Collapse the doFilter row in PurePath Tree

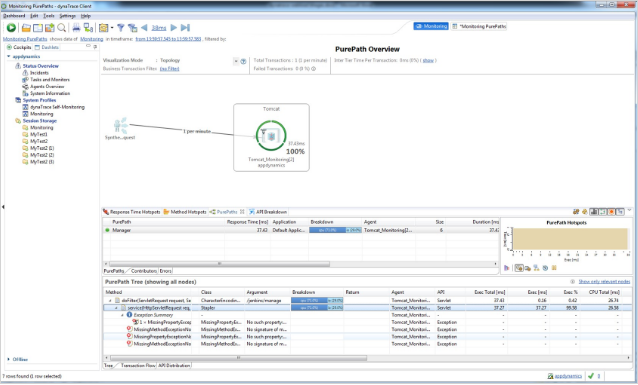point(110,300)
